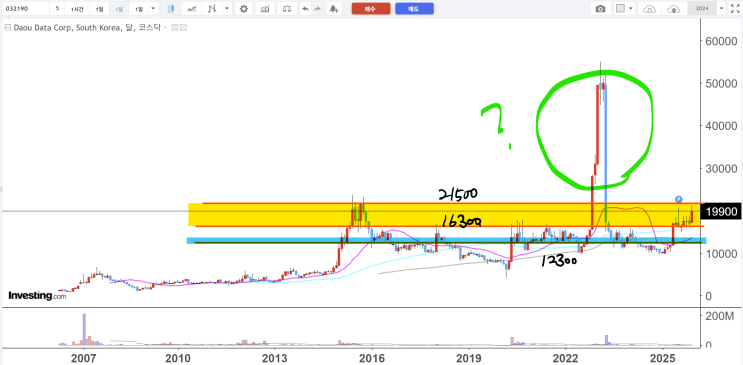Screen dimensions: 743x365
Task: Open the indicators line-chart icon
Action: point(192,9)
